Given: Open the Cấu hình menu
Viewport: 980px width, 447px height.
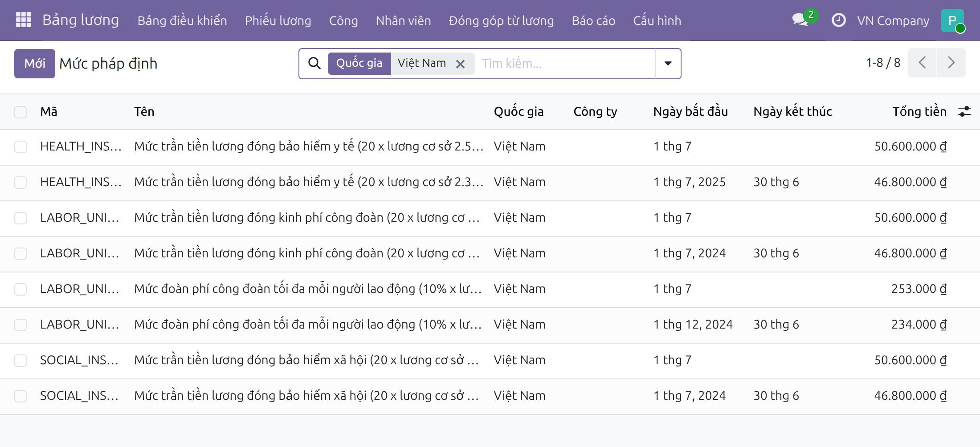Looking at the screenshot, I should [x=657, y=20].
